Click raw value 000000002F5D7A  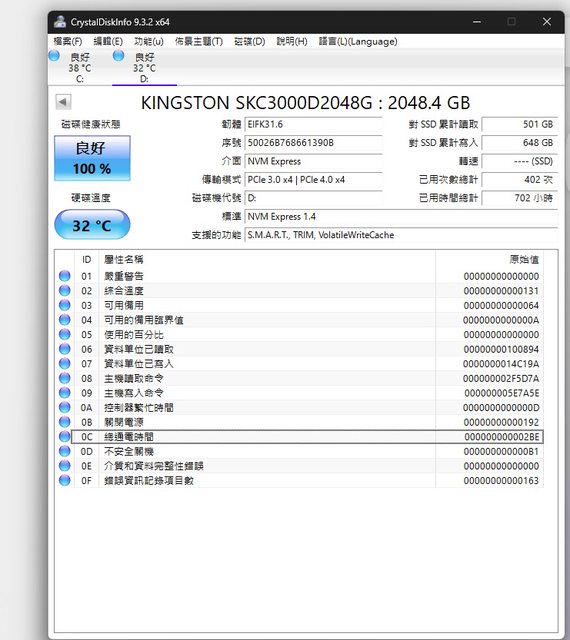(501, 378)
